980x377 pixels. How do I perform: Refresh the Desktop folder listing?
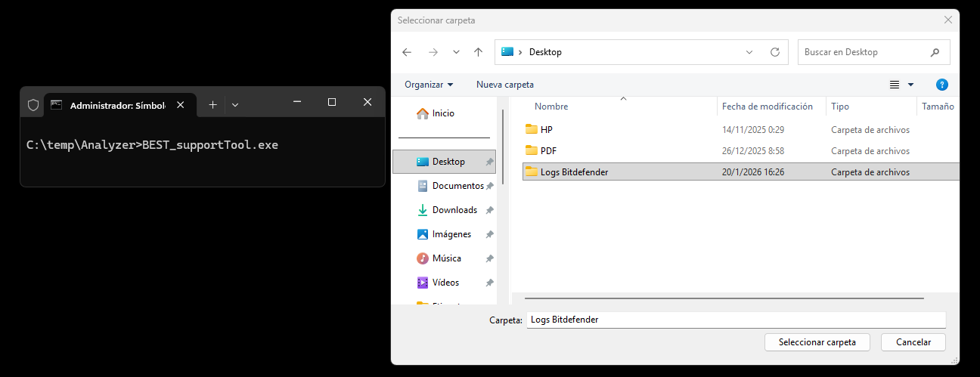pos(774,52)
